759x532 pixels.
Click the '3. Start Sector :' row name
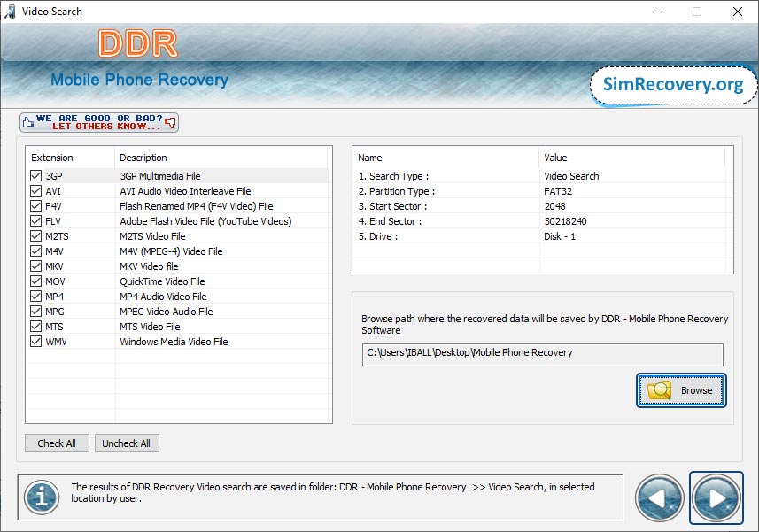(x=392, y=206)
